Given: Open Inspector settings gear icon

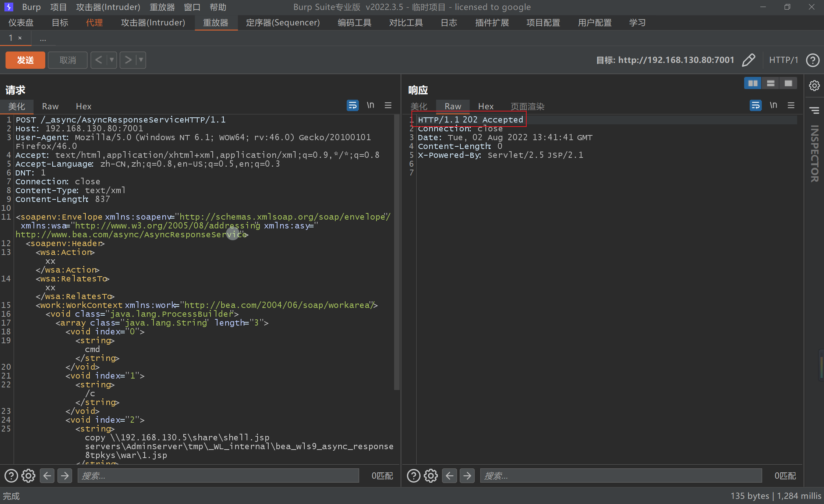Looking at the screenshot, I should (x=814, y=86).
